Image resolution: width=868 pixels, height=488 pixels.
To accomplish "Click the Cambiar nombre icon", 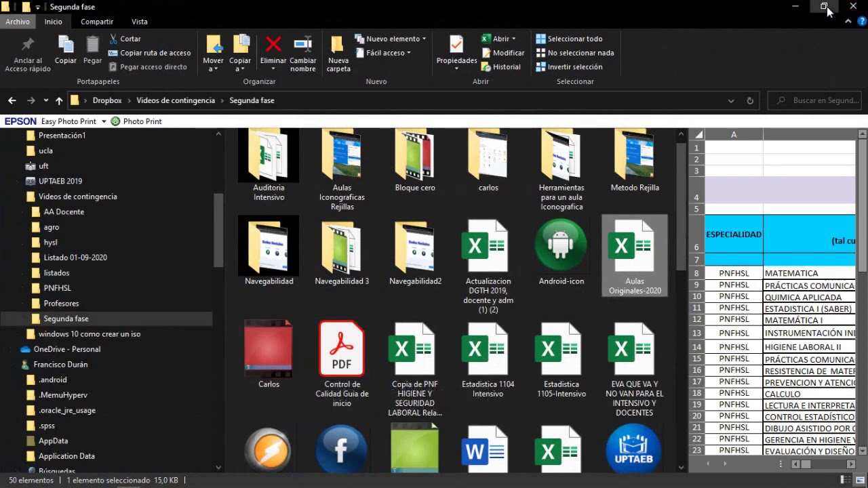I will point(302,45).
